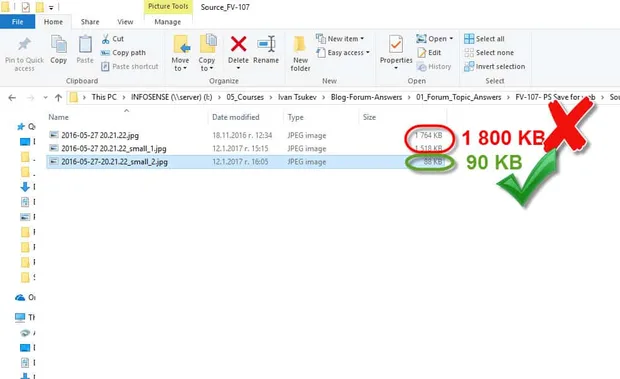The height and width of the screenshot is (379, 620).
Task: Click the Properties checkmark icon
Action: (x=396, y=44)
